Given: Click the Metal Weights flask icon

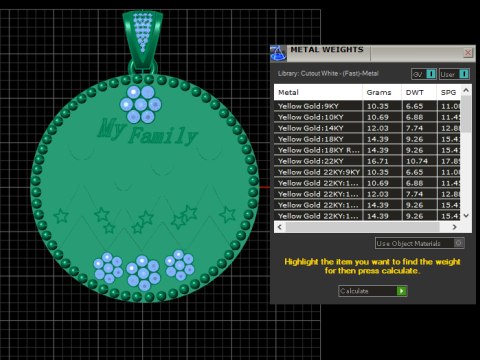Looking at the screenshot, I should [278, 53].
